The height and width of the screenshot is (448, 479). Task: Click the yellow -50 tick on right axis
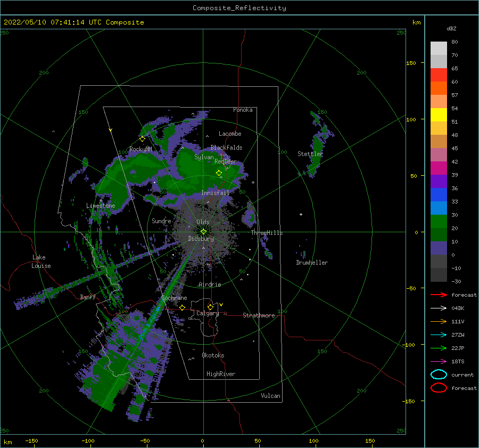click(411, 288)
